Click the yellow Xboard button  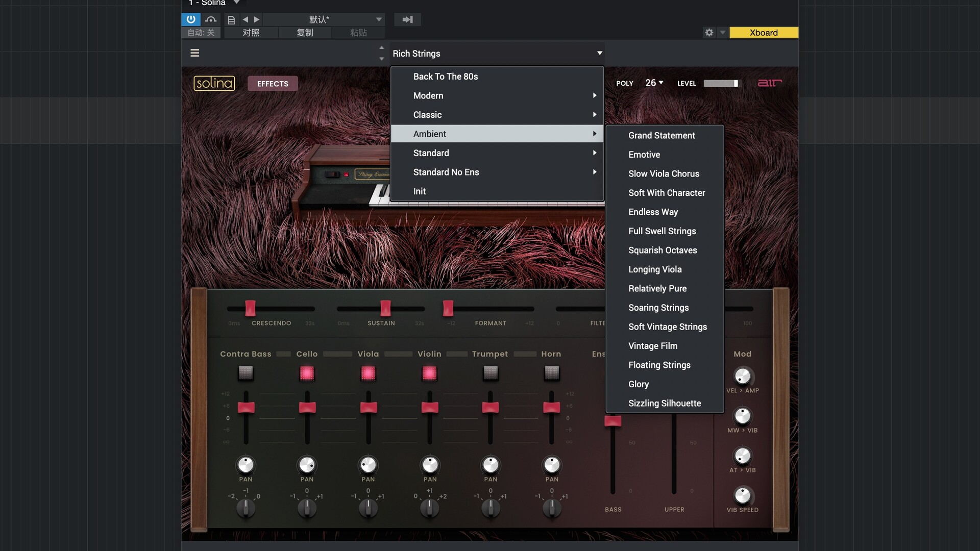pyautogui.click(x=764, y=33)
